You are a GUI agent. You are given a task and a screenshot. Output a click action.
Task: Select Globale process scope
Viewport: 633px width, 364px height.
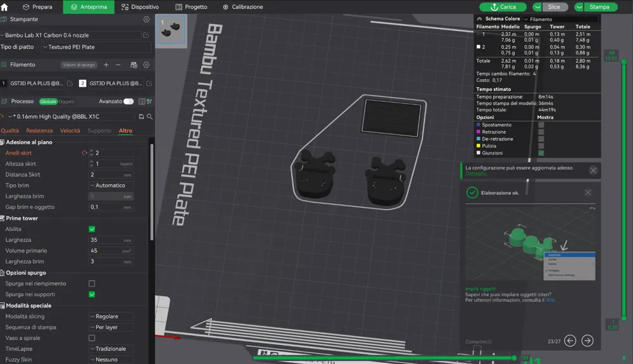coord(48,101)
